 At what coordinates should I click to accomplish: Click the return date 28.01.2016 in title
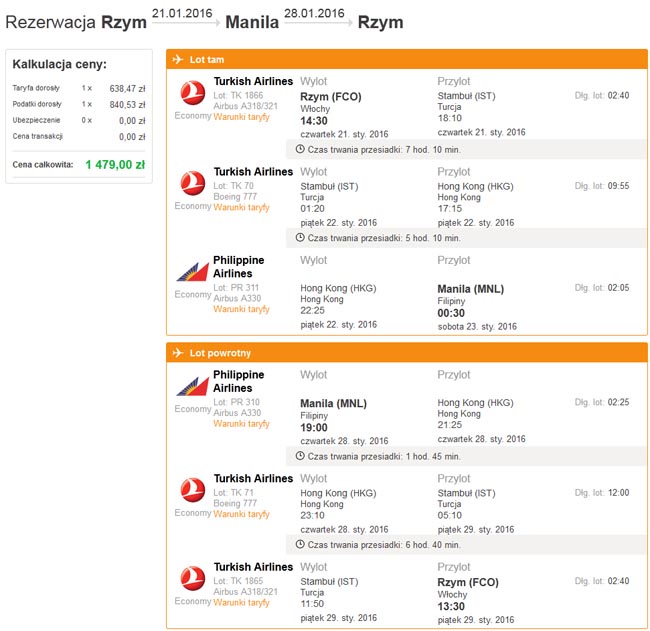(x=314, y=13)
